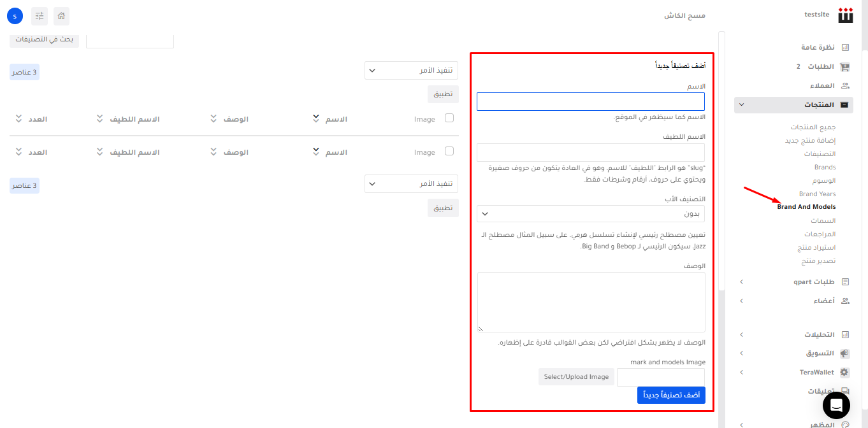
Task: Open the blue user avatar menu
Action: (x=15, y=16)
